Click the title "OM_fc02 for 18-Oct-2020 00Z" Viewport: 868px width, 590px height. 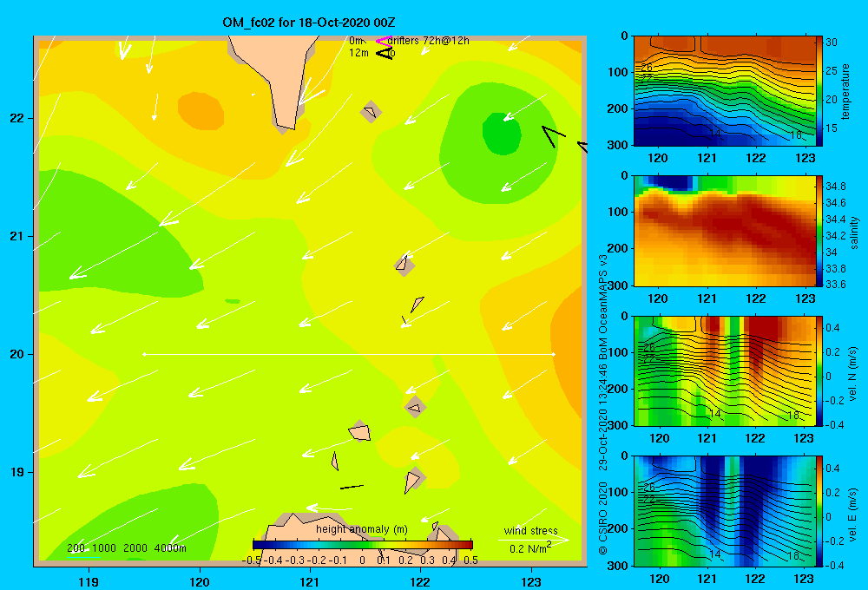(309, 23)
